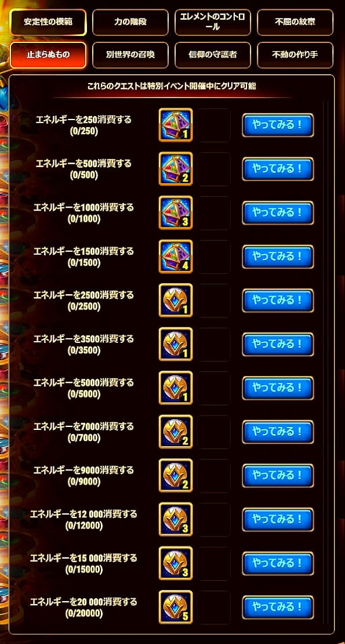Open the 信仰の守護者 tab

click(x=213, y=55)
